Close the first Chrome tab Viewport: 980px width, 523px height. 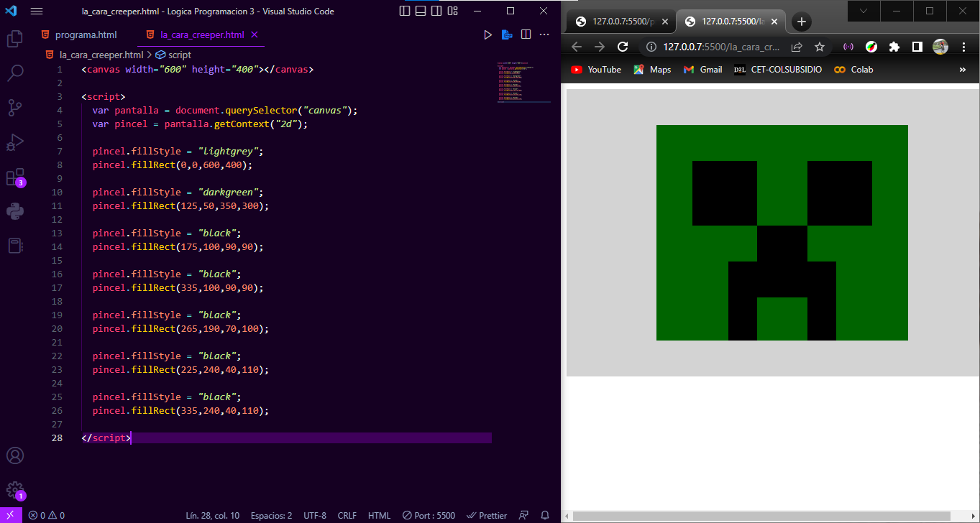[x=665, y=22]
